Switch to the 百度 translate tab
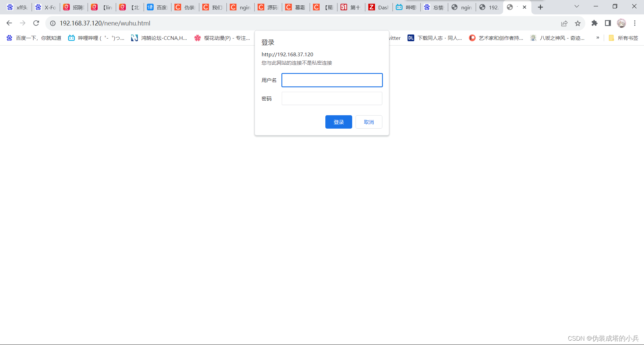 pyautogui.click(x=157, y=7)
